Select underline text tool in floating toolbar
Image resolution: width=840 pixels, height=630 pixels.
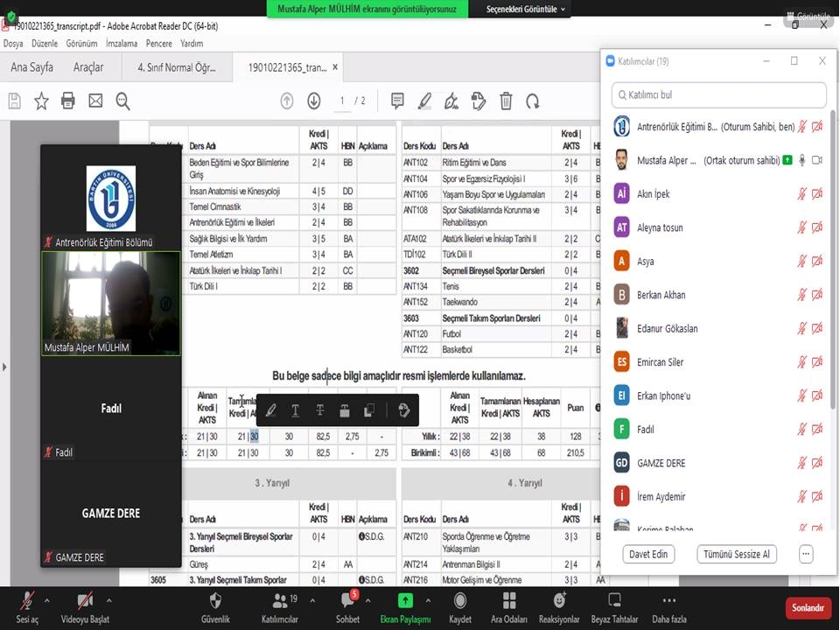pos(295,410)
